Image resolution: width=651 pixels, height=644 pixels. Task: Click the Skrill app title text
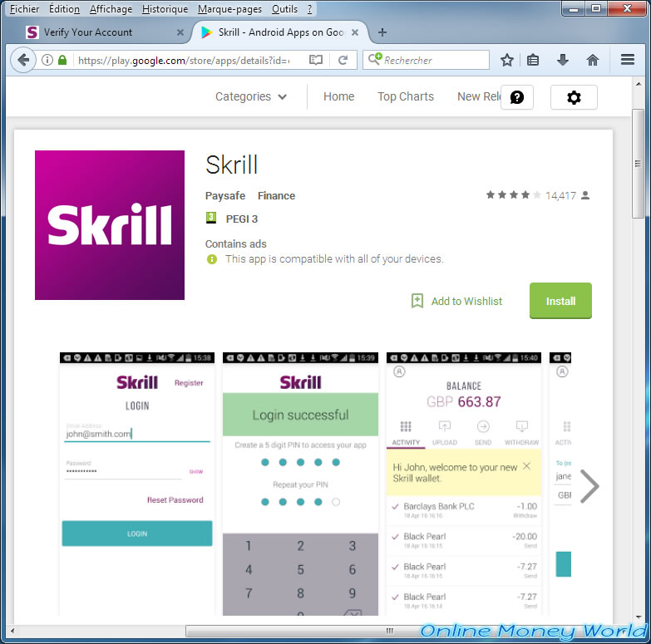click(232, 165)
